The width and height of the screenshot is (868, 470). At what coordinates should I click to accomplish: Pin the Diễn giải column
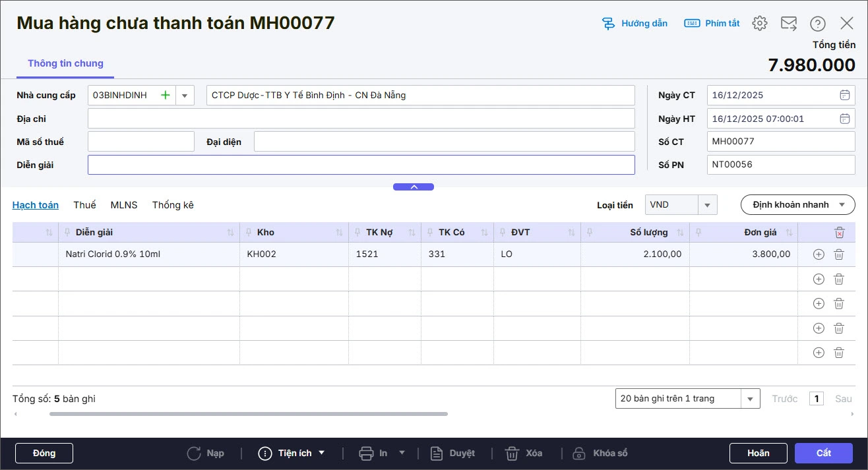(68, 233)
